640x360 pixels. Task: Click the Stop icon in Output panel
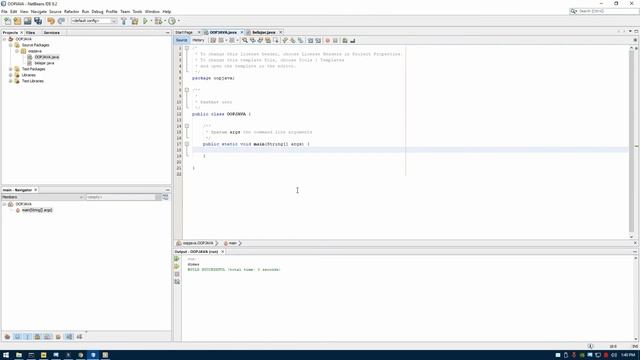coord(177,274)
